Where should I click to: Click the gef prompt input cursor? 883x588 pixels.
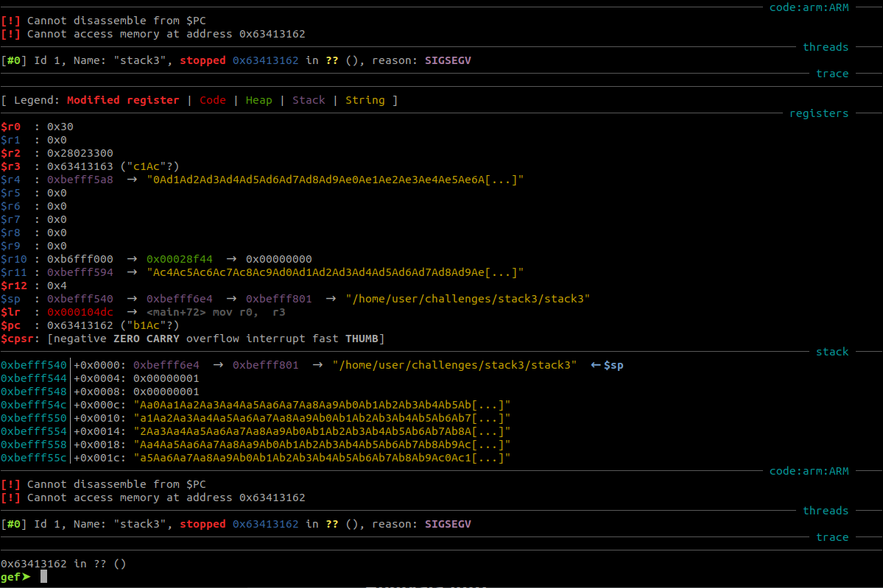[x=43, y=577]
